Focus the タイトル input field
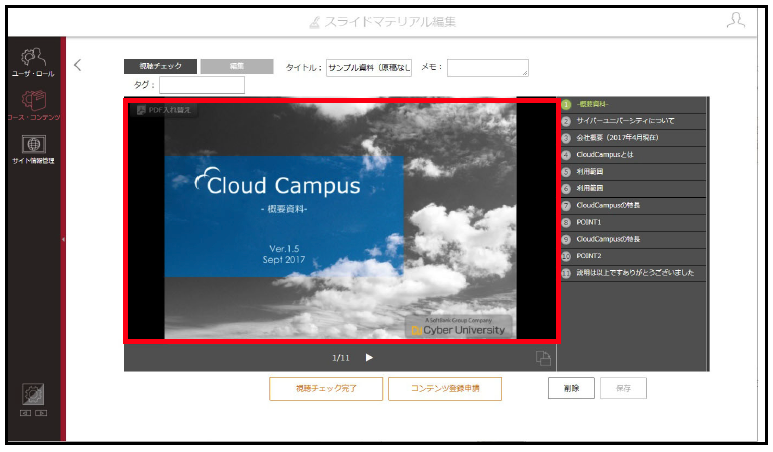Screen dimensions: 773x452 (369, 68)
